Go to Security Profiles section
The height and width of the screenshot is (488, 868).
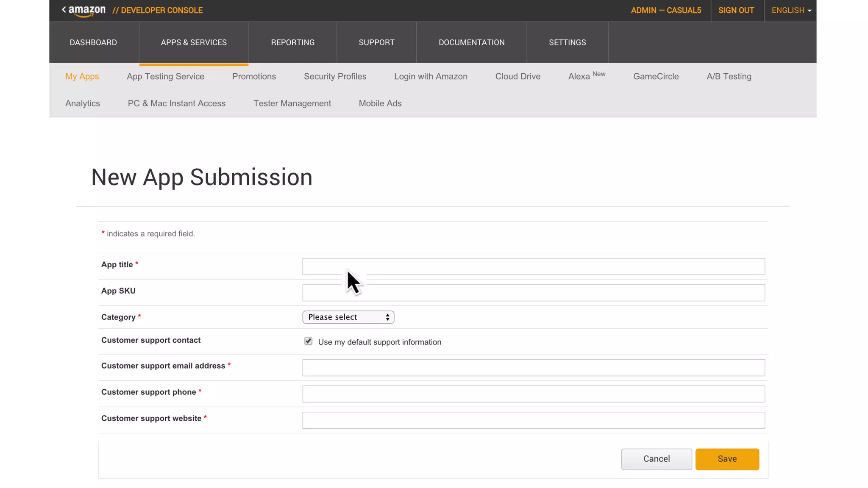[x=335, y=77]
